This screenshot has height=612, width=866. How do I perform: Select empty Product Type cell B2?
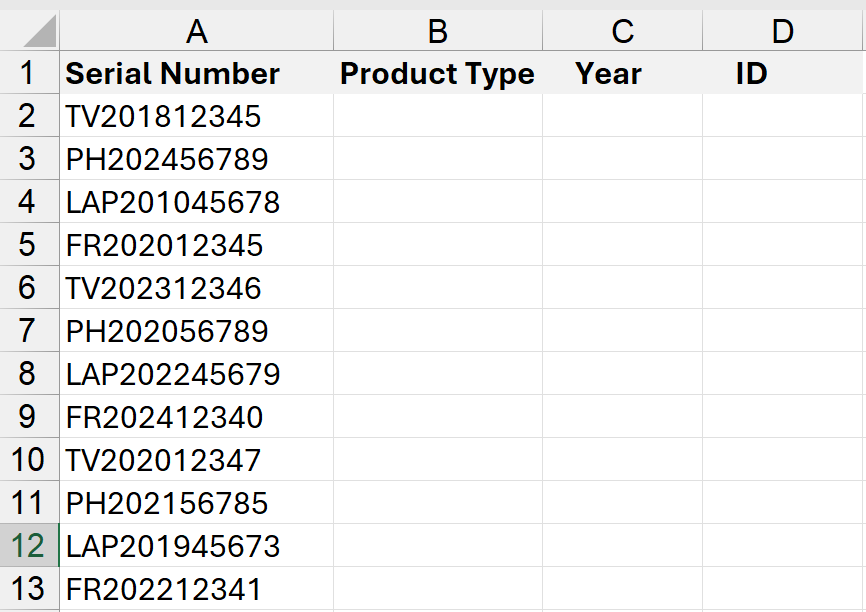pos(438,117)
